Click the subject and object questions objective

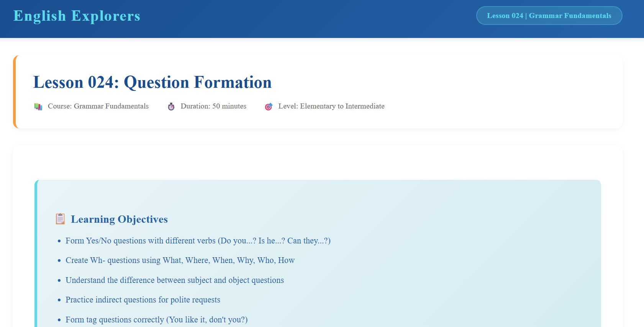click(x=174, y=280)
